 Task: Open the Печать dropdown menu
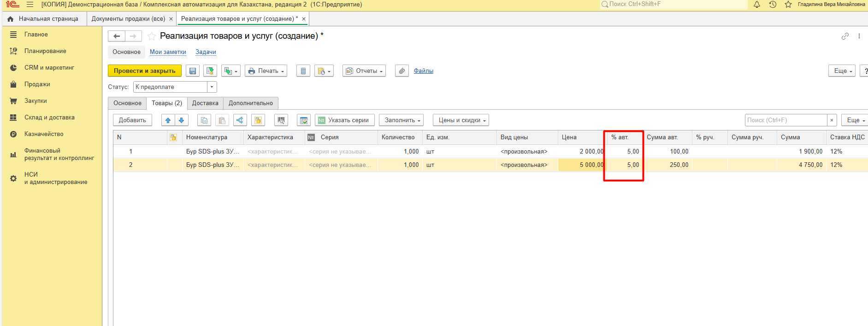click(x=266, y=71)
